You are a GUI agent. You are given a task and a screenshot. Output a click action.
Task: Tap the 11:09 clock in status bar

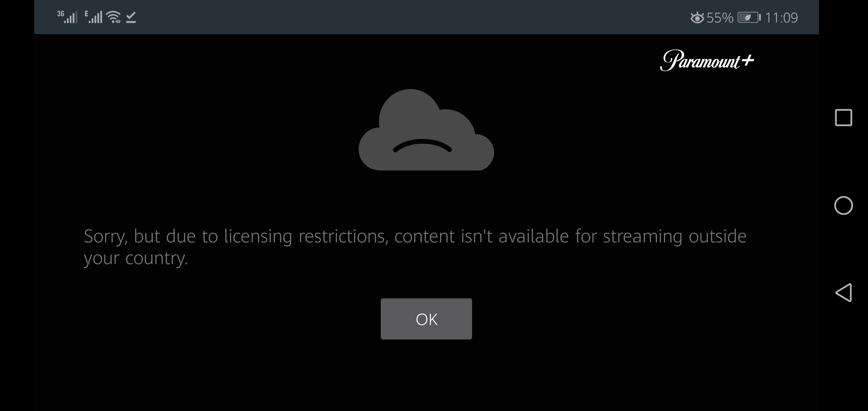pos(781,18)
